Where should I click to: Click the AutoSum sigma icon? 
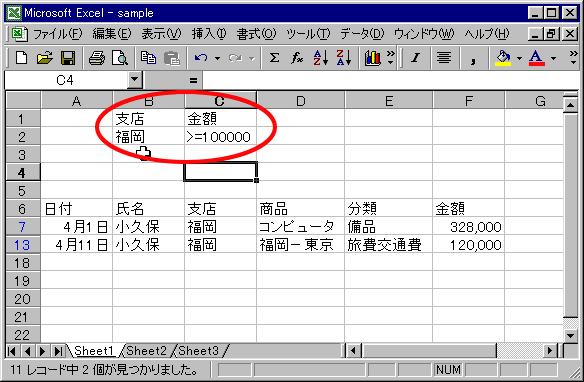click(274, 58)
